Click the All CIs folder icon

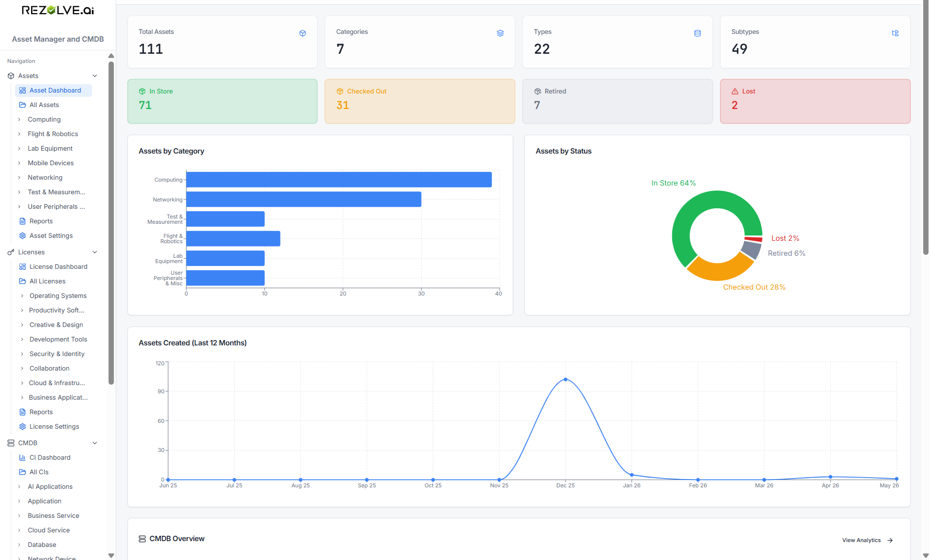pyautogui.click(x=22, y=472)
